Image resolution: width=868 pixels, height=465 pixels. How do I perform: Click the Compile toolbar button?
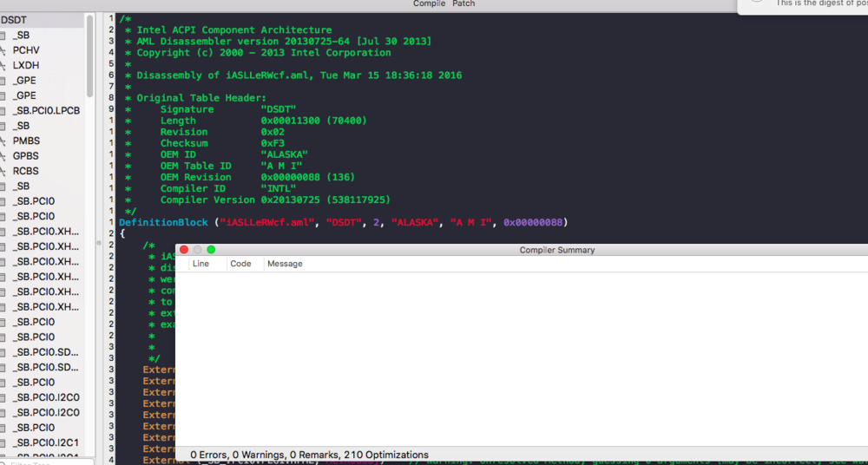point(429,3)
